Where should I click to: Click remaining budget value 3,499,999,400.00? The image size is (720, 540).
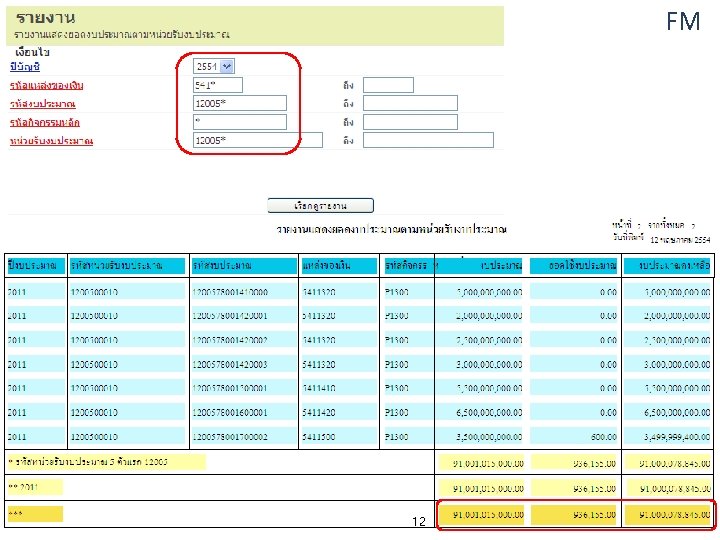click(677, 437)
